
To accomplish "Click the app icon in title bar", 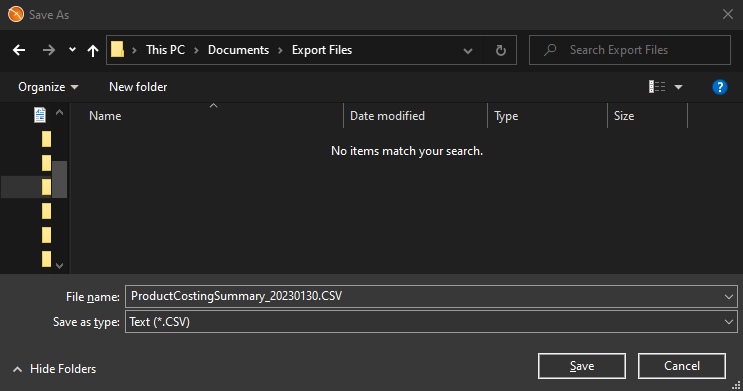I will pos(16,14).
